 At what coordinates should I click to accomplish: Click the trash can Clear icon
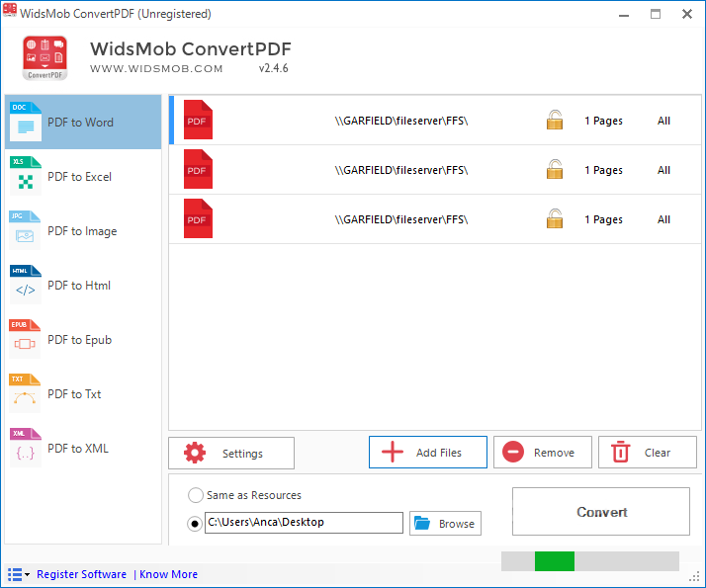point(620,453)
